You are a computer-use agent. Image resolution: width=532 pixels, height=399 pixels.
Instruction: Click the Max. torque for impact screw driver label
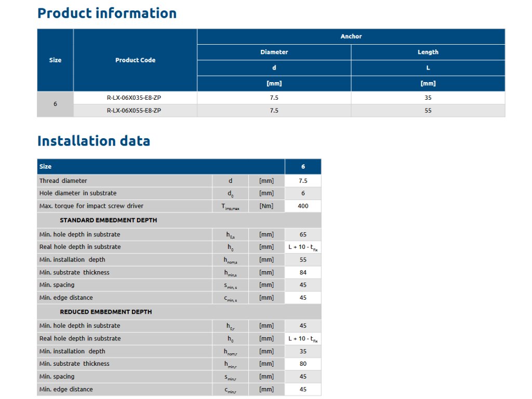click(91, 206)
